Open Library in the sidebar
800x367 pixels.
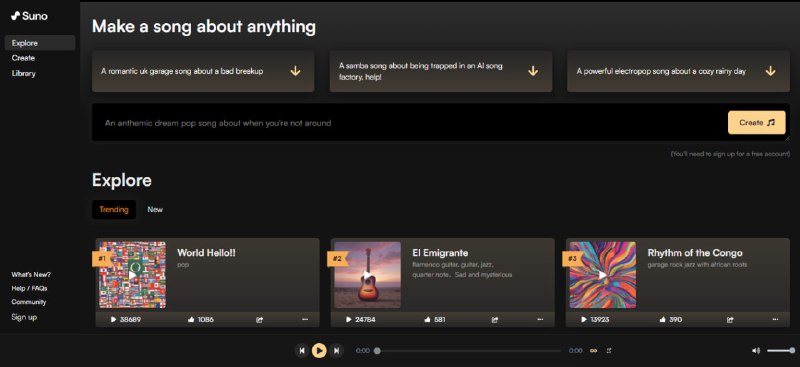(23, 73)
